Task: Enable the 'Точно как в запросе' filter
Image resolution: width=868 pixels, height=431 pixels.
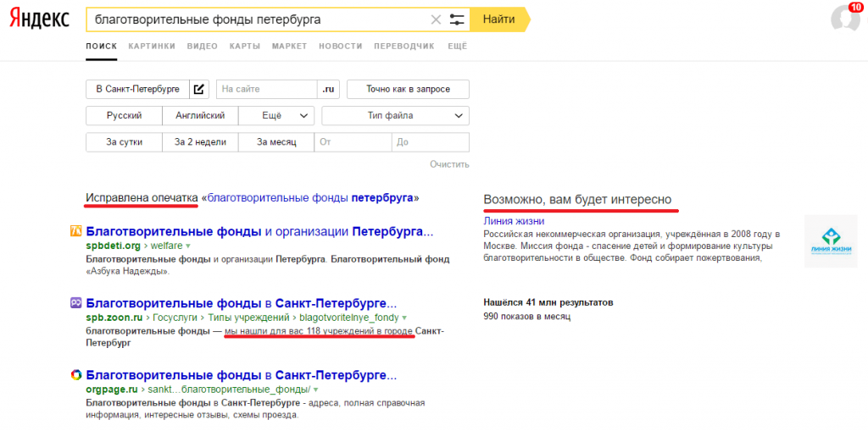Action: pyautogui.click(x=408, y=89)
